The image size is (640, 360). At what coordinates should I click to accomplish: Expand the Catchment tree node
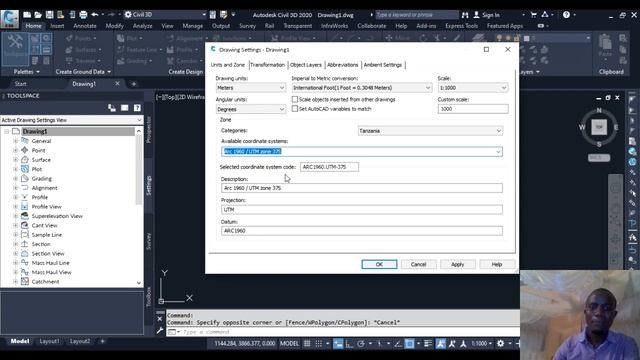(15, 282)
